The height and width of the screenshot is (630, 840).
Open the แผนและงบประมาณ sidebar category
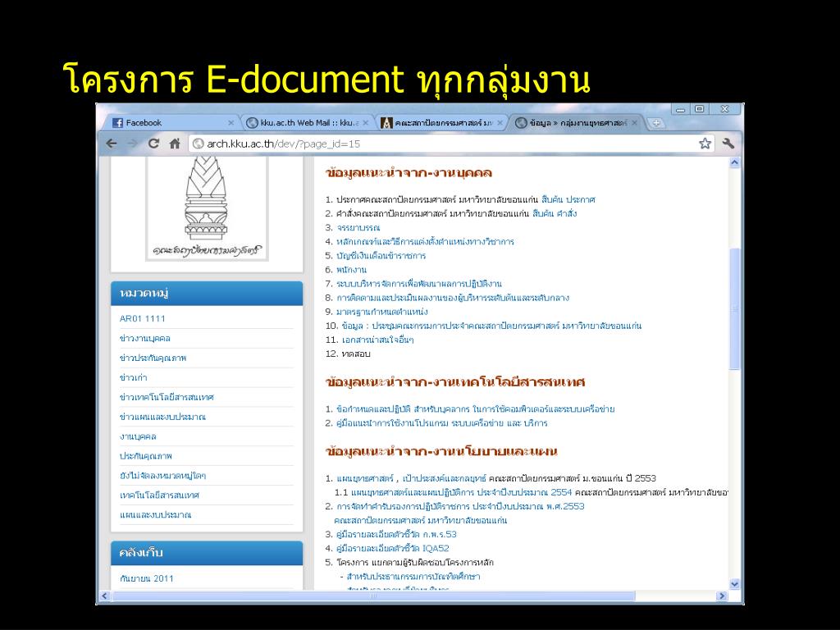click(x=155, y=515)
